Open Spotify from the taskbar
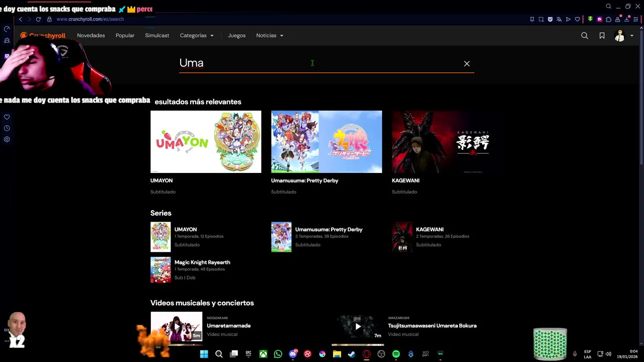644x362 pixels. tap(396, 354)
